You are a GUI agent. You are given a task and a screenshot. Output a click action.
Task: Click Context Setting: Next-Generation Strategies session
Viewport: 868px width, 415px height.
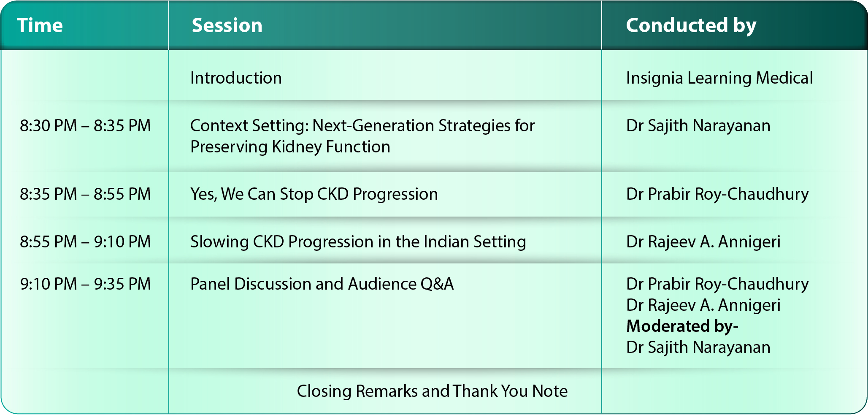(362, 136)
